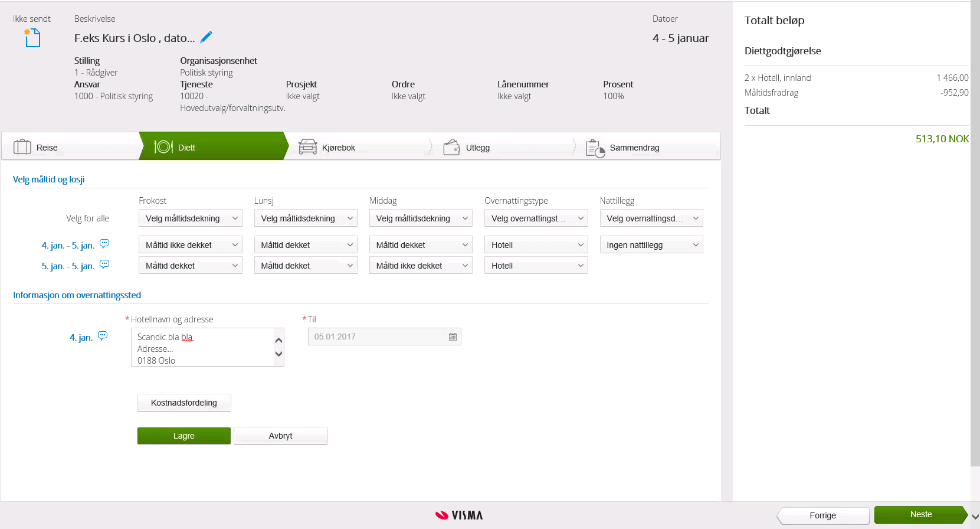Viewport: 980px width, 529px height.
Task: Click the Diett plate icon
Action: pyautogui.click(x=163, y=146)
